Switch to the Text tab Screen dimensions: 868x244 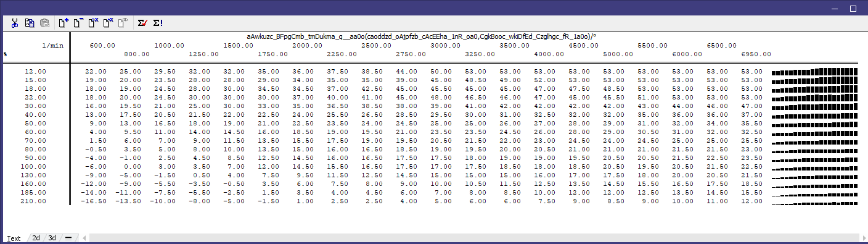point(14,238)
